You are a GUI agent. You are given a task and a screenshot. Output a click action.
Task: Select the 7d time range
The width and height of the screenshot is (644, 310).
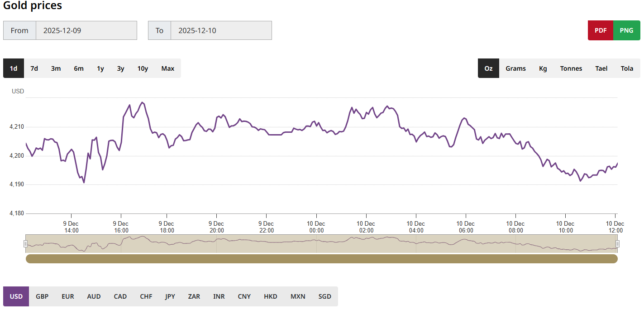coord(34,68)
